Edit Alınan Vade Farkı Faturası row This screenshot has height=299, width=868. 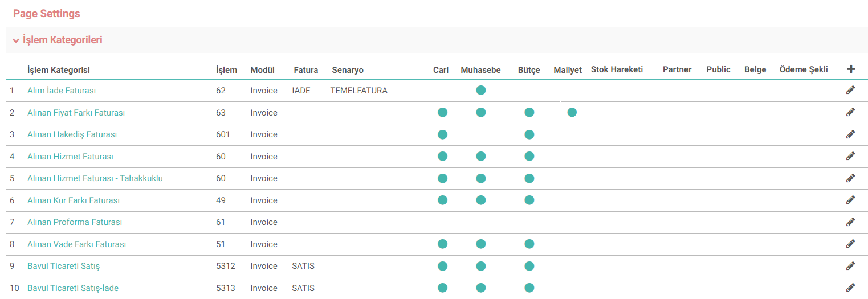click(851, 244)
